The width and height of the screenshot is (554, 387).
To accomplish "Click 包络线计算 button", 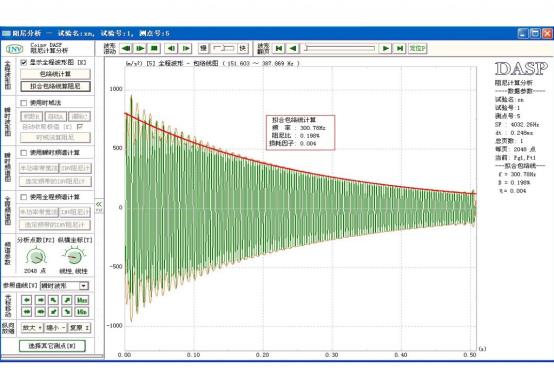I will point(55,74).
